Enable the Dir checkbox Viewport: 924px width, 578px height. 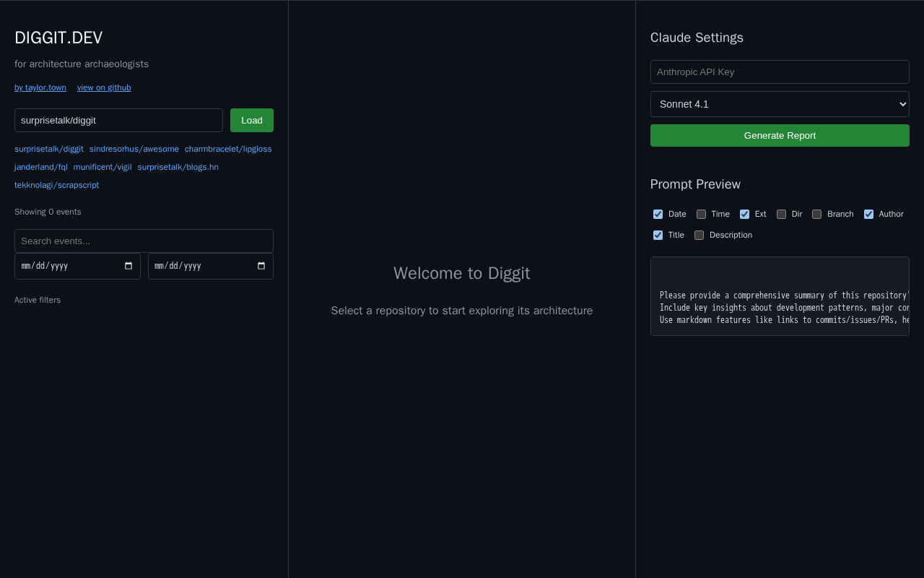click(x=781, y=214)
